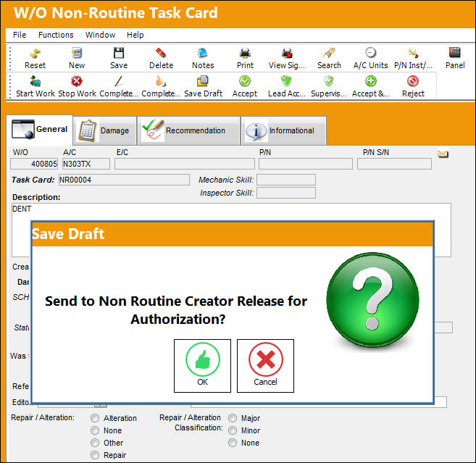Select None under Repair / Alteration
476x463 pixels.
pyautogui.click(x=95, y=430)
